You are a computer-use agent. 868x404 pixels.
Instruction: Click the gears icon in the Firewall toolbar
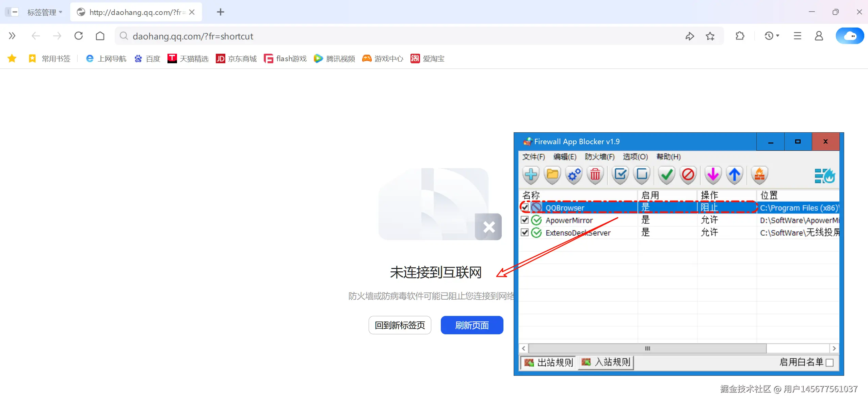click(574, 175)
